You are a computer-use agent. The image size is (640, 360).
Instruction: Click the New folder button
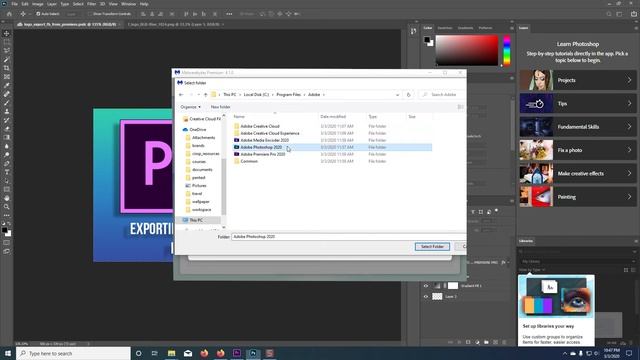coord(220,107)
